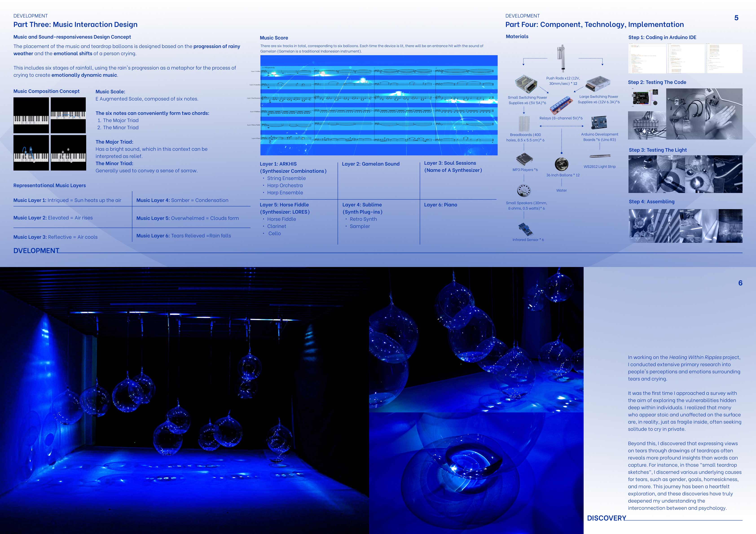Click the Part Three: Music Interaction Design heading
The height and width of the screenshot is (534, 756).
75,24
